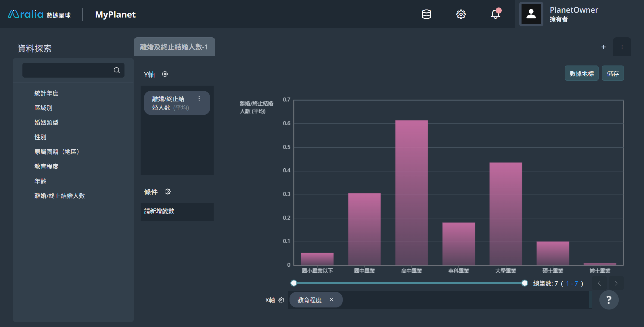Open the notifications bell

coord(496,14)
